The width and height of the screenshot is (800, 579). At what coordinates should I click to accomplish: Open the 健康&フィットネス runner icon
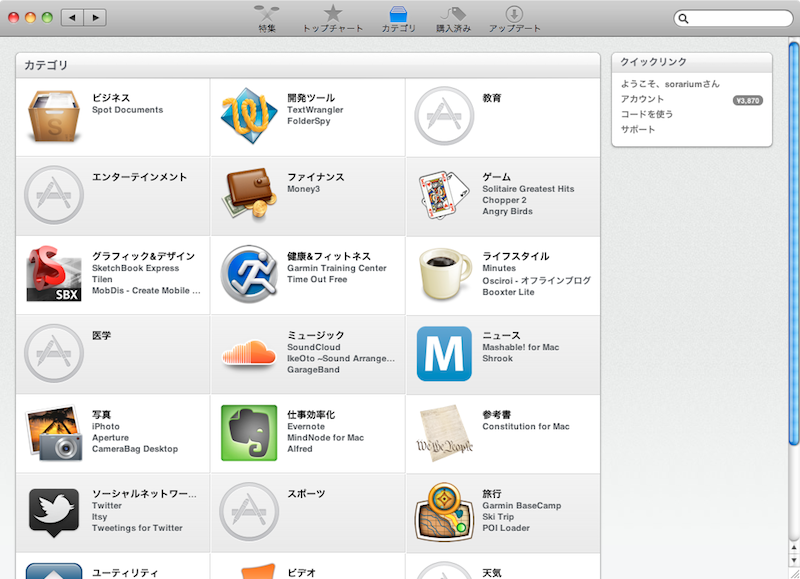249,274
